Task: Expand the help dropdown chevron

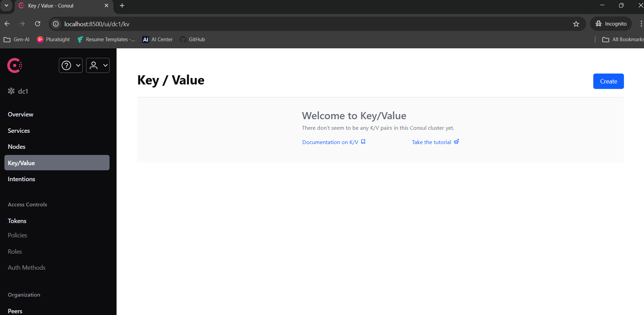Action: tap(78, 65)
